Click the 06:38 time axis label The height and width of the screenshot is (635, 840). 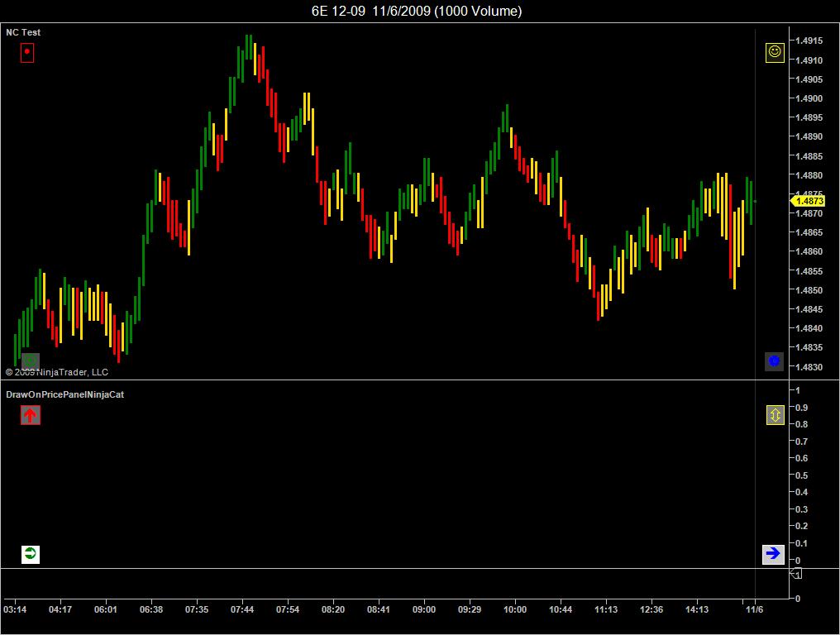pyautogui.click(x=151, y=609)
